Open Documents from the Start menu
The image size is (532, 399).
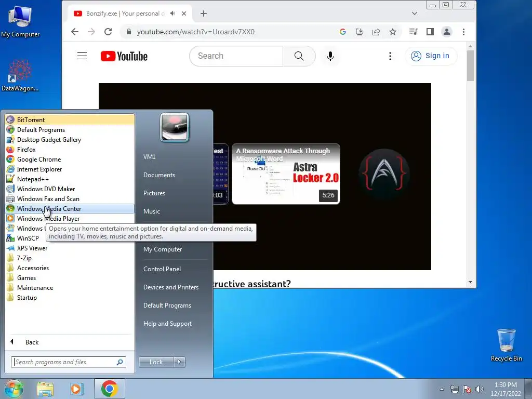coord(159,175)
